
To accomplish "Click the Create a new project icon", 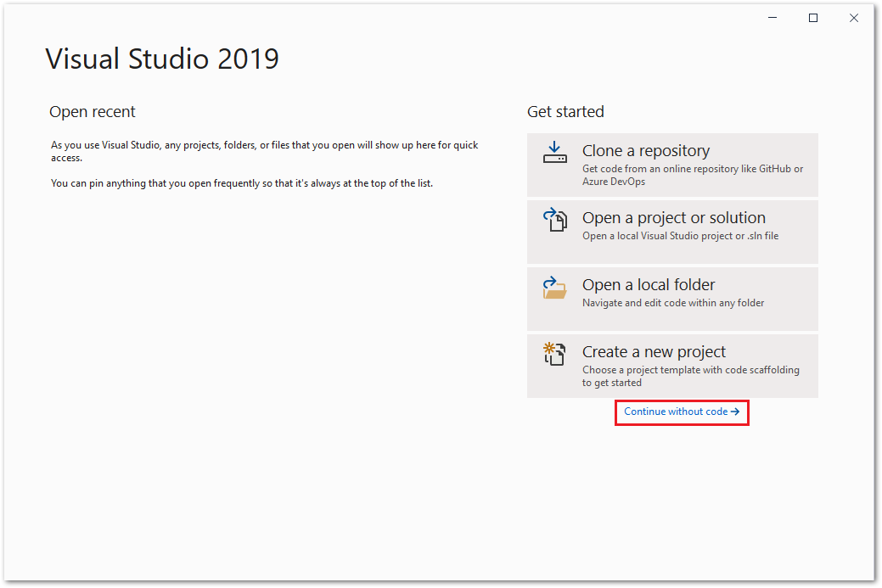I will (x=554, y=354).
